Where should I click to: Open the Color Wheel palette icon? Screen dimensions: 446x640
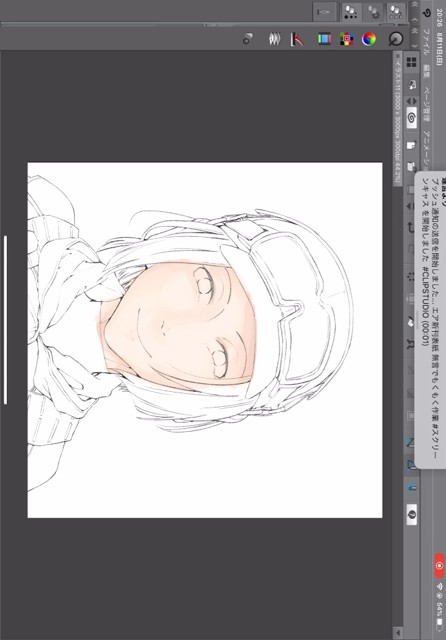click(x=368, y=39)
